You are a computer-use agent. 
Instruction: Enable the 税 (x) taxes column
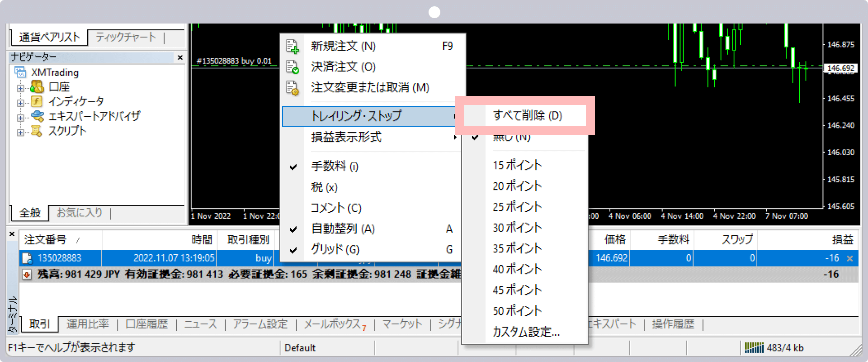[x=372, y=187]
